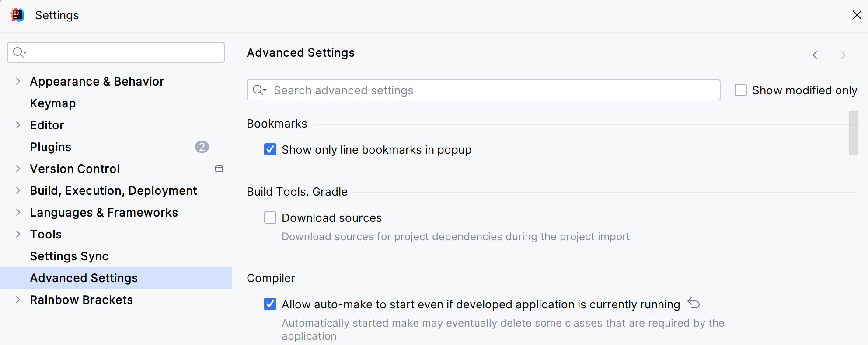
Task: Select Settings Sync in the sidebar
Action: tap(69, 256)
